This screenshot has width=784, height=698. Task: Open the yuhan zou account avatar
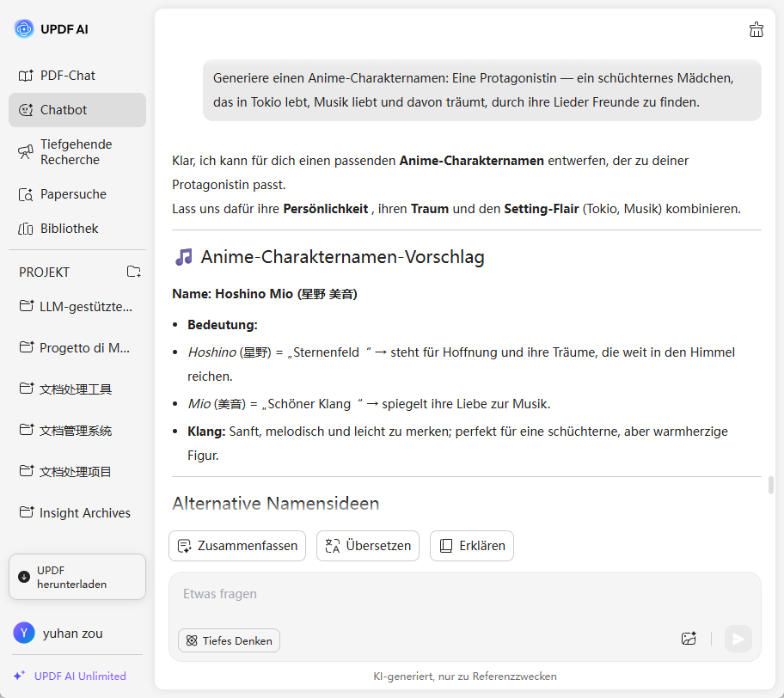point(24,633)
